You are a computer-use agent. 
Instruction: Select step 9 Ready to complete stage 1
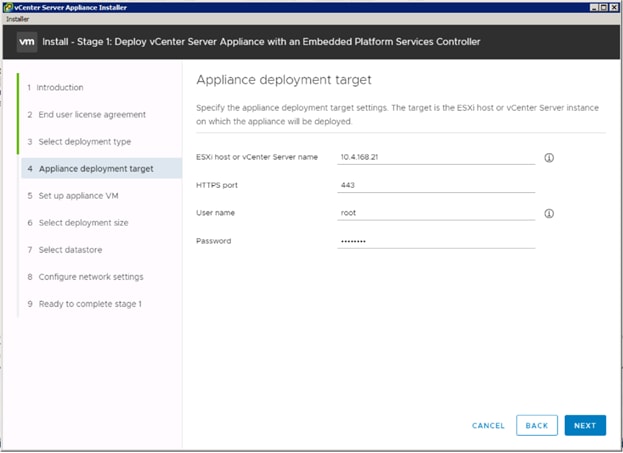pos(85,304)
